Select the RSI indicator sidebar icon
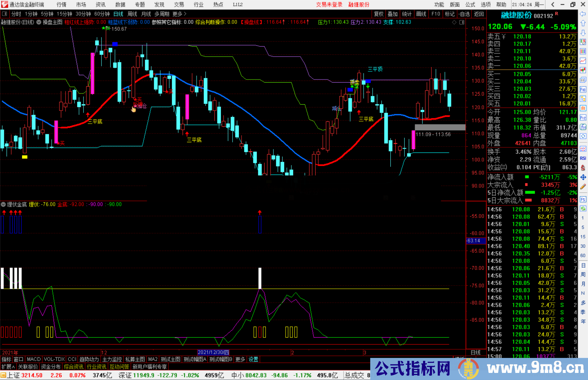This screenshot has width=588, height=380. point(583,158)
